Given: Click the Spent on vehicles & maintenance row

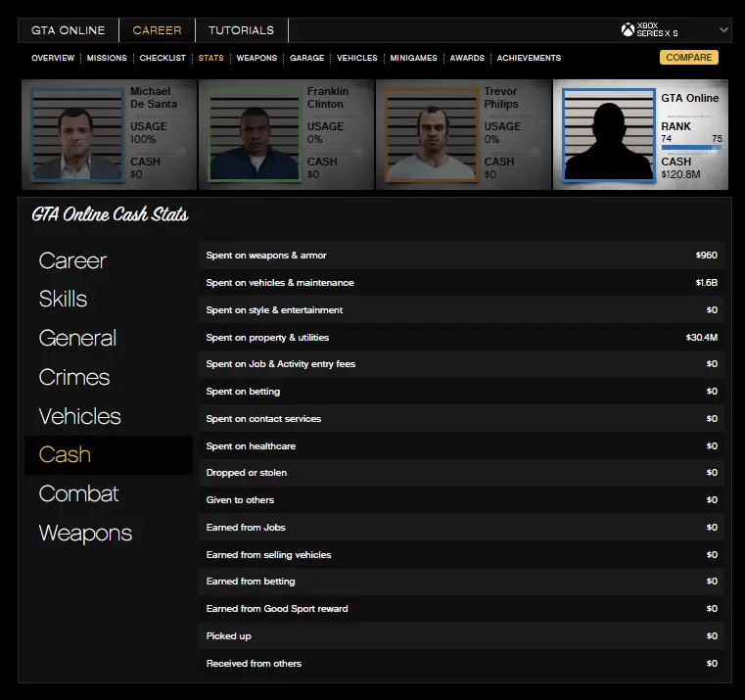Looking at the screenshot, I should pyautogui.click(x=461, y=283).
